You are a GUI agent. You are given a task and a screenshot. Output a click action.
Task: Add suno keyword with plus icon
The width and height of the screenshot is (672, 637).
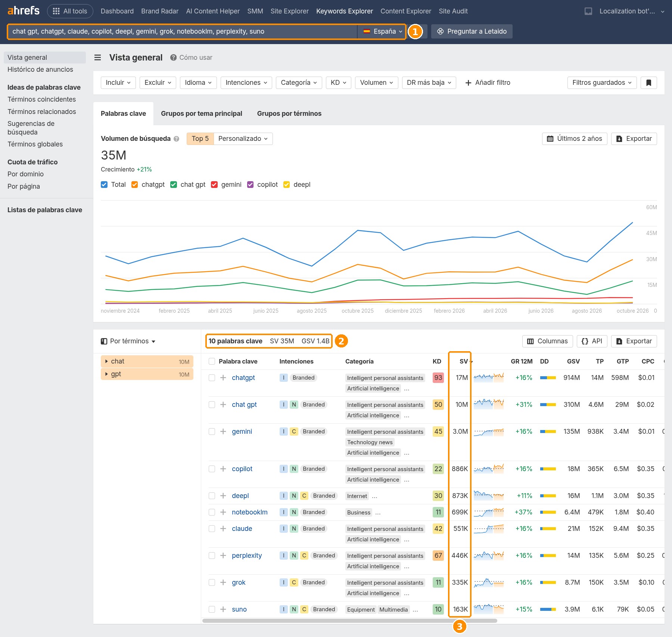pyautogui.click(x=223, y=609)
